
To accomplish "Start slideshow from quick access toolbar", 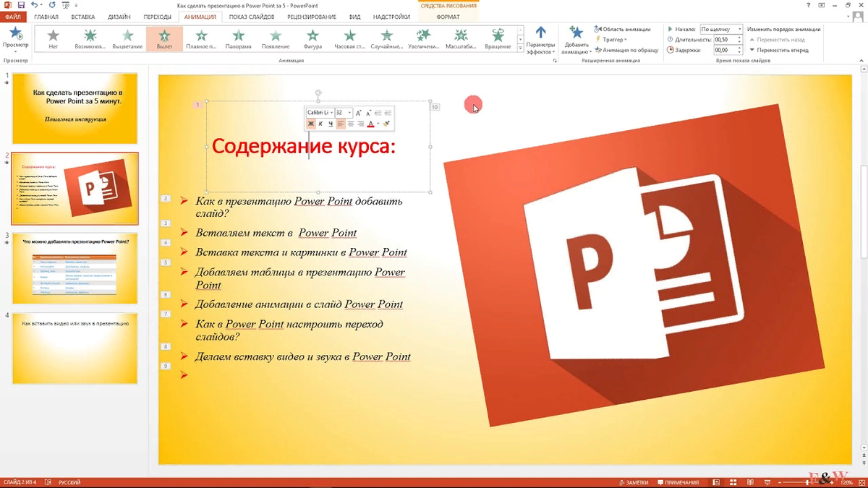I will (66, 5).
